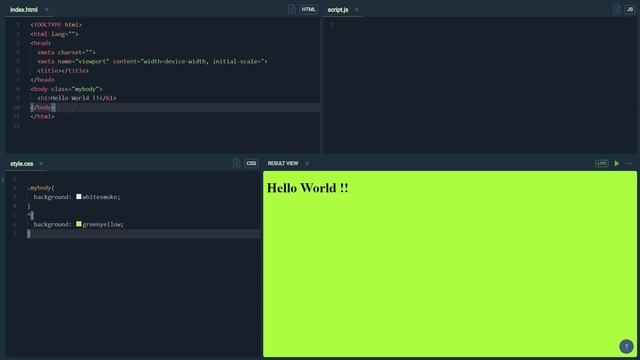Select the index.html tab

click(24, 9)
